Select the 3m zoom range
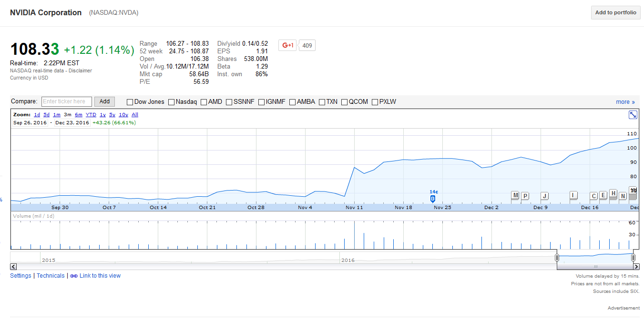 pyautogui.click(x=68, y=115)
